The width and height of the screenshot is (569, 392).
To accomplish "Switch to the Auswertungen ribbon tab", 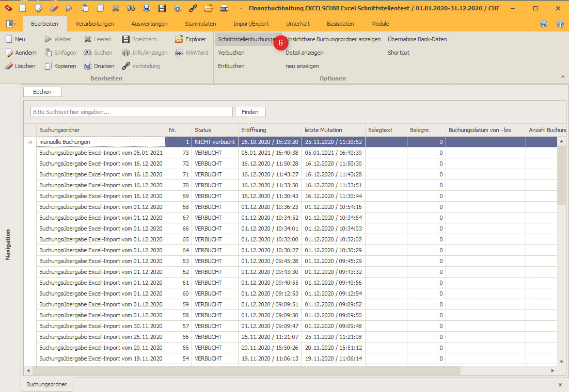I will click(149, 24).
